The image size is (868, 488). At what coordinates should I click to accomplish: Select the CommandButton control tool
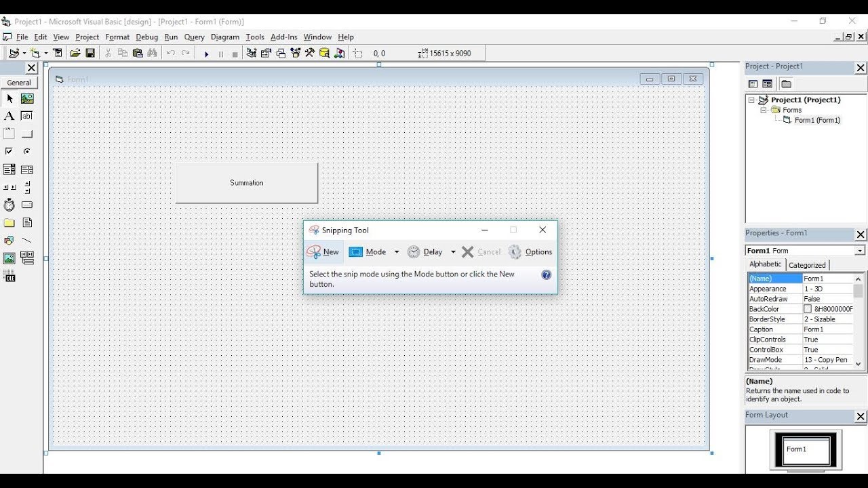pos(27,134)
